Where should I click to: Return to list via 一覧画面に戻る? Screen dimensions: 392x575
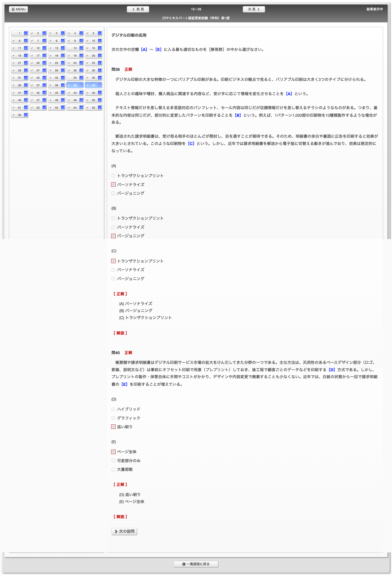tap(196, 564)
